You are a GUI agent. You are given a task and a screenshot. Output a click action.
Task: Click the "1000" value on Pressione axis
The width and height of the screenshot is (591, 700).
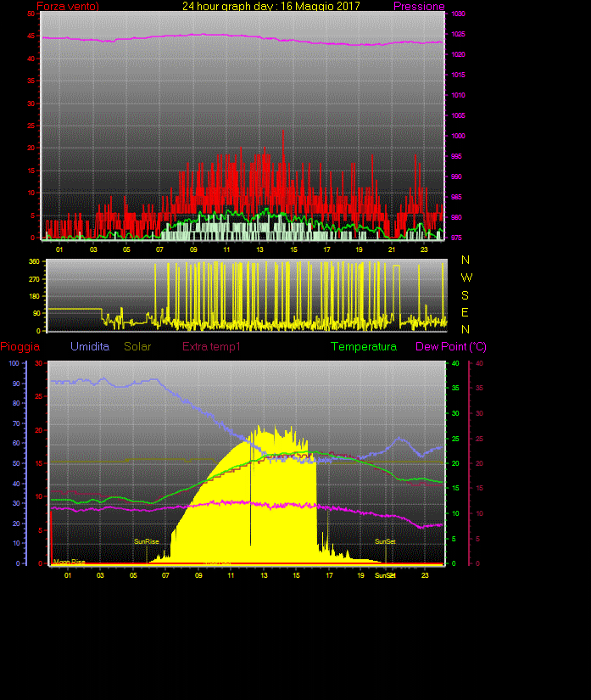click(458, 136)
